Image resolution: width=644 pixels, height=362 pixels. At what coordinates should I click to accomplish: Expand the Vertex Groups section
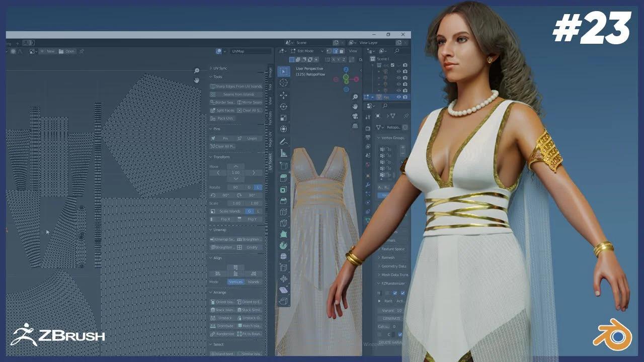[x=390, y=137]
